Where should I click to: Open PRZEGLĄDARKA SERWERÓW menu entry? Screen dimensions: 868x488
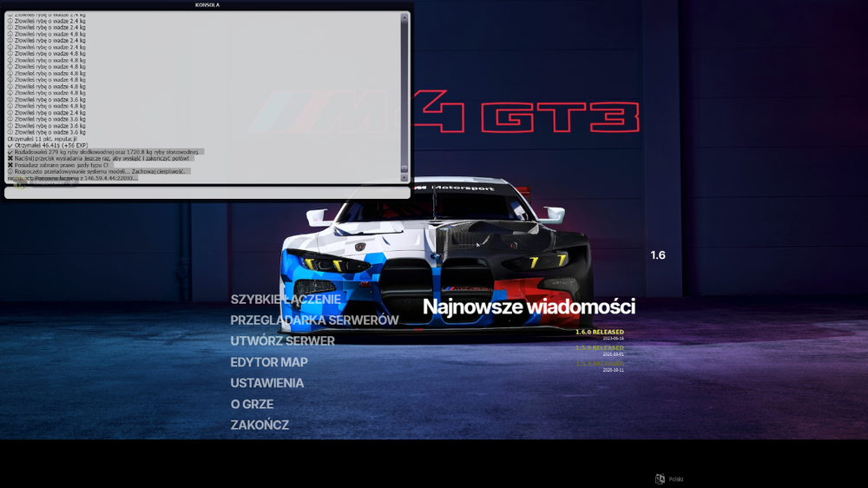pyautogui.click(x=314, y=320)
